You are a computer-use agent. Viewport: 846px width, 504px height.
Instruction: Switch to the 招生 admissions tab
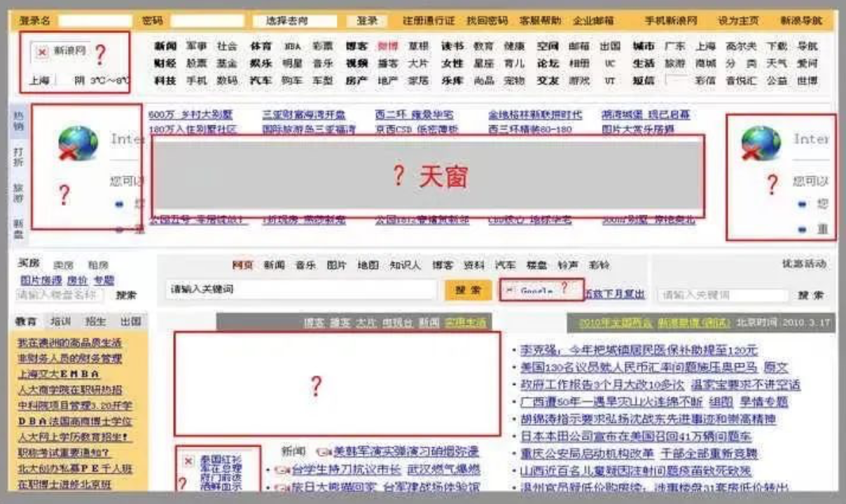click(95, 321)
